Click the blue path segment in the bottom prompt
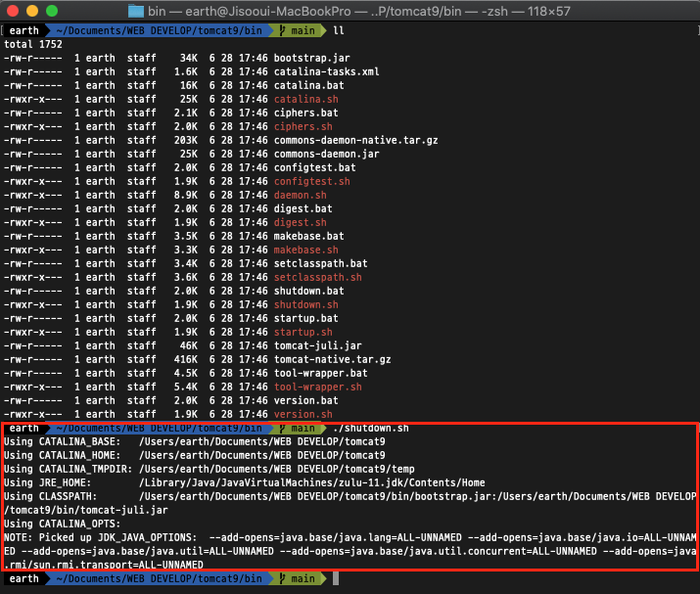 [x=159, y=578]
